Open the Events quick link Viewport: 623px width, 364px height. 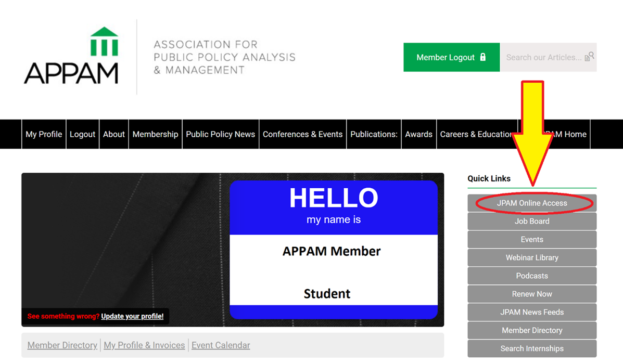click(532, 239)
